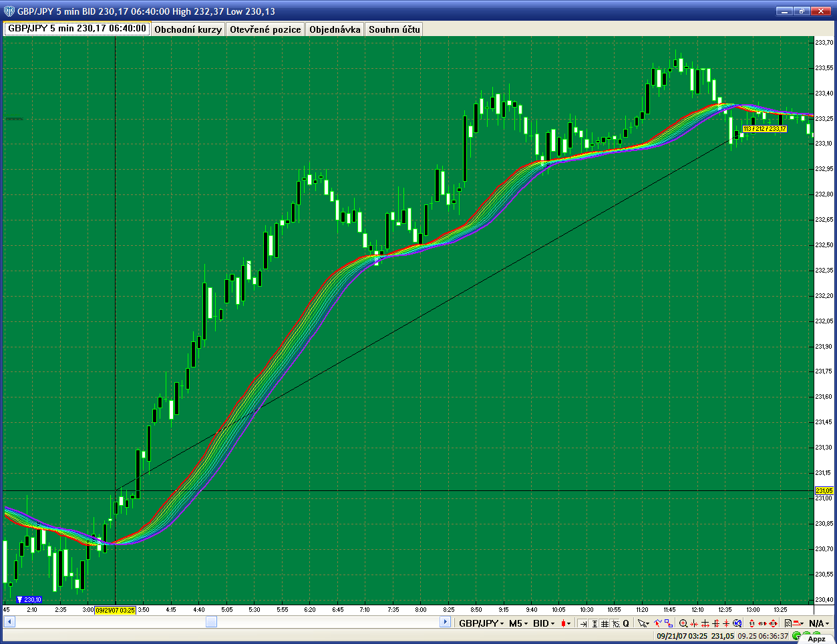This screenshot has width=837, height=644.
Task: Open the Souhrn účtu tab
Action: [x=394, y=29]
